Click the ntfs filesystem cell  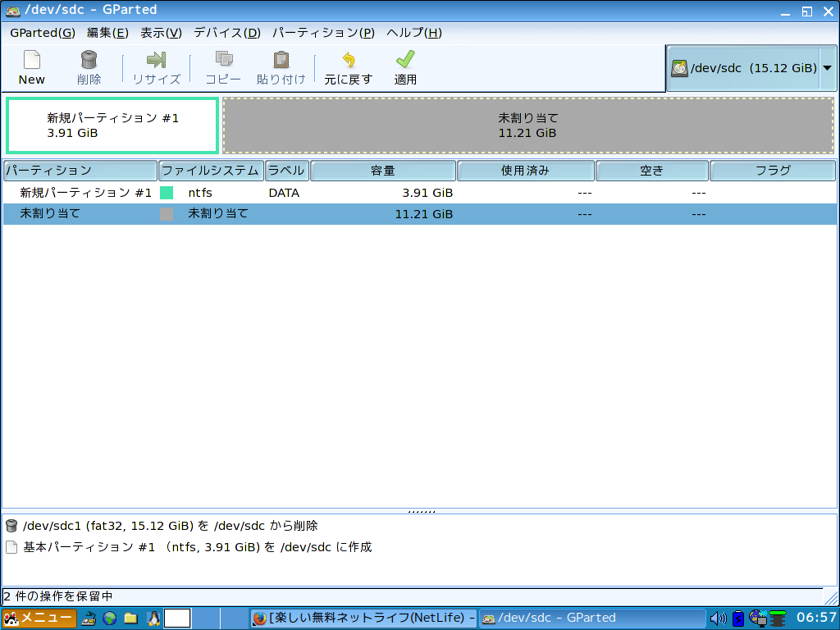(200, 193)
